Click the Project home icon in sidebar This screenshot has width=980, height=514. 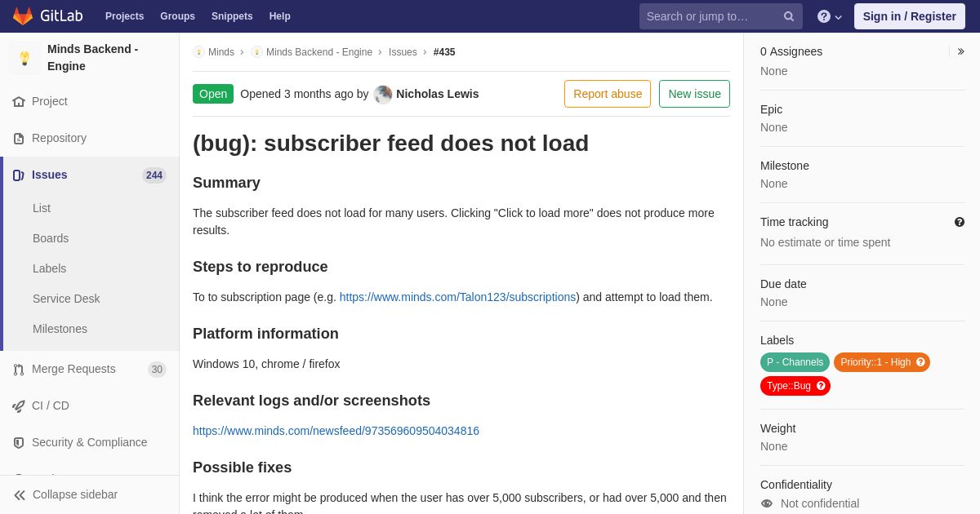point(19,102)
